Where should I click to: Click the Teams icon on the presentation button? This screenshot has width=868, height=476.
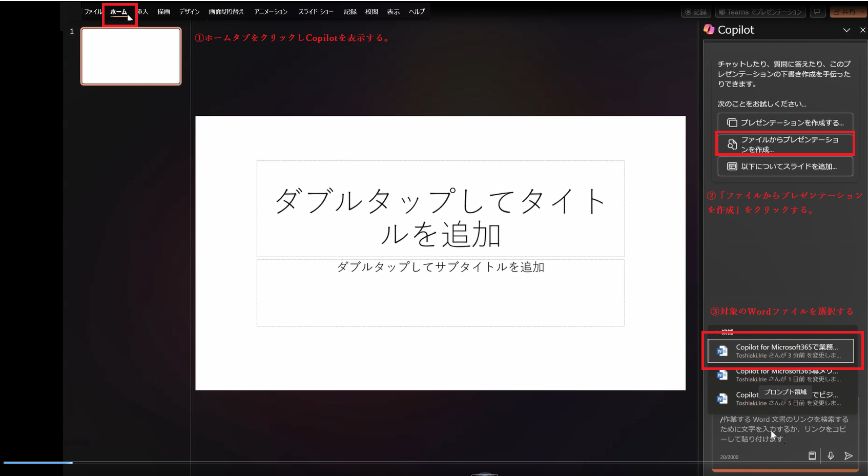[722, 12]
